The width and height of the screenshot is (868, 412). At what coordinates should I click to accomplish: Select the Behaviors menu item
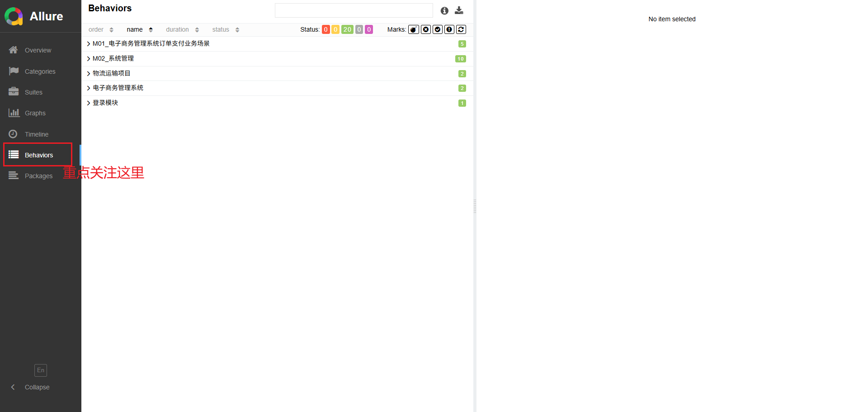pyautogui.click(x=41, y=155)
